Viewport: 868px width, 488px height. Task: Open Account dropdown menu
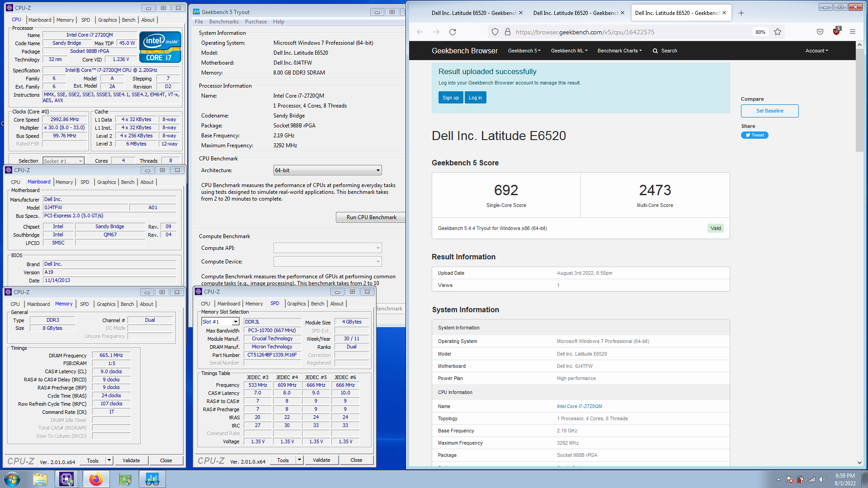[x=816, y=51]
